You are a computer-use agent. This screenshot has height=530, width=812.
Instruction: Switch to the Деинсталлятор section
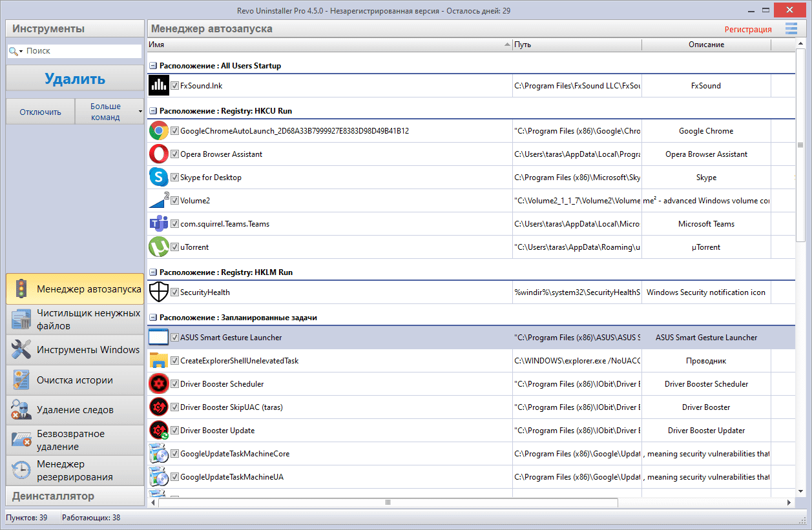(75, 496)
